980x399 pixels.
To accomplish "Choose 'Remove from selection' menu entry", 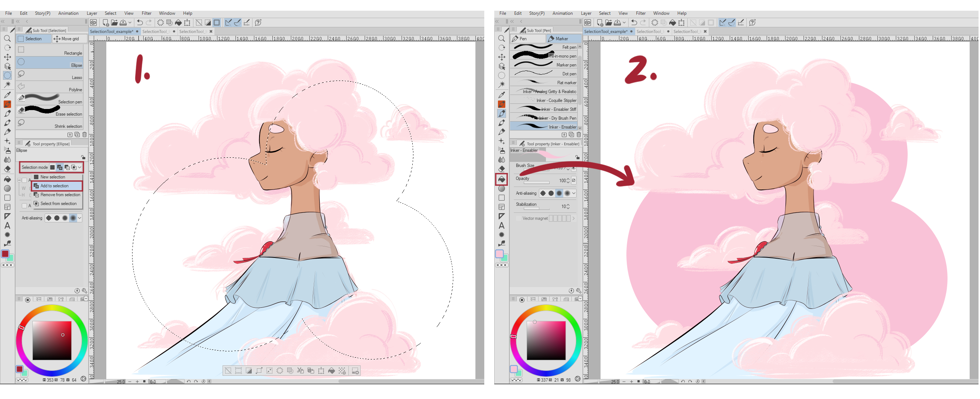I will pyautogui.click(x=60, y=195).
